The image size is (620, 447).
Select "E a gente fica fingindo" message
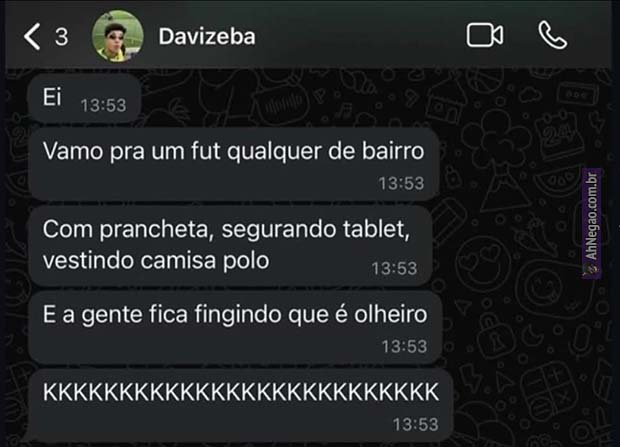coord(235,327)
